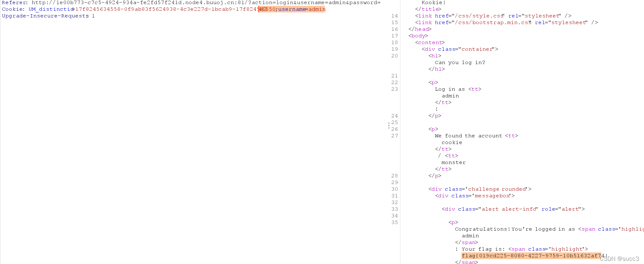Click the "alert alert-info" class value

[x=509, y=209]
